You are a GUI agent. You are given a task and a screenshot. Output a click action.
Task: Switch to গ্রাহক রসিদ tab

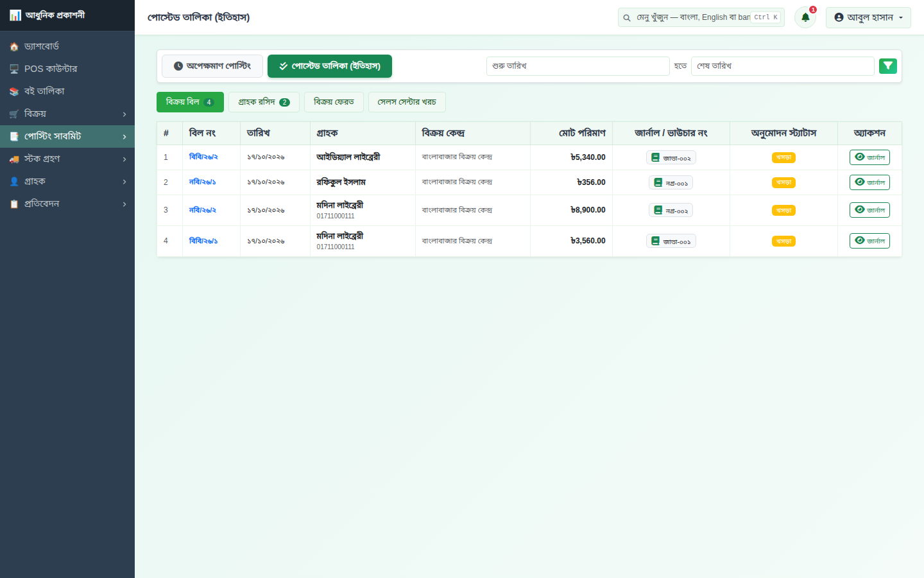pyautogui.click(x=264, y=102)
